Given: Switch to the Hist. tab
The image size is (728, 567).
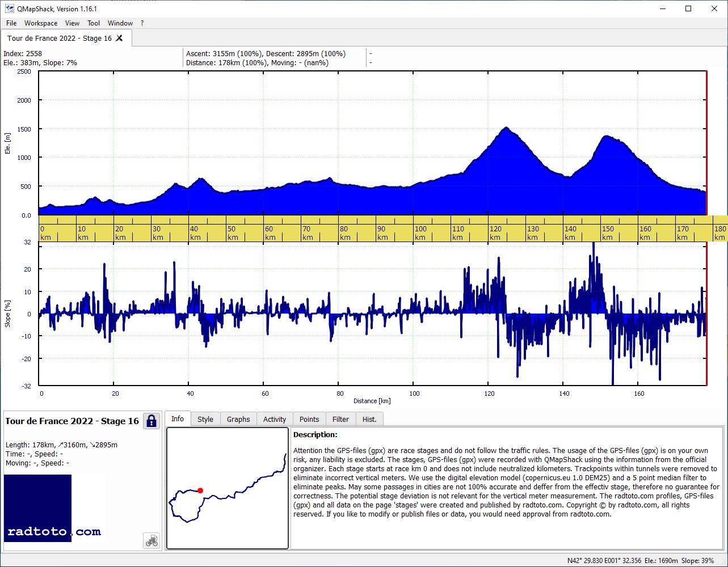Looking at the screenshot, I should coord(369,419).
